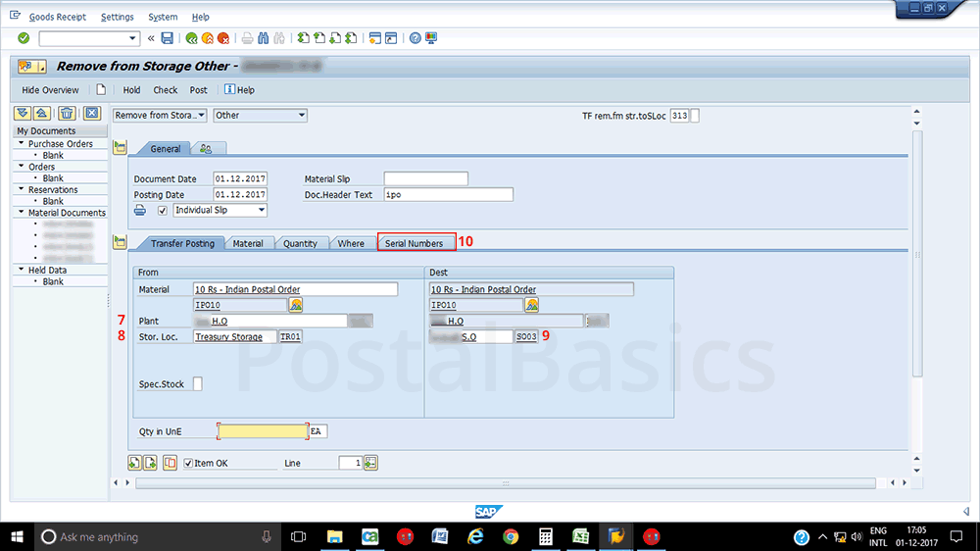Click the Qty in UnE input field

point(263,431)
